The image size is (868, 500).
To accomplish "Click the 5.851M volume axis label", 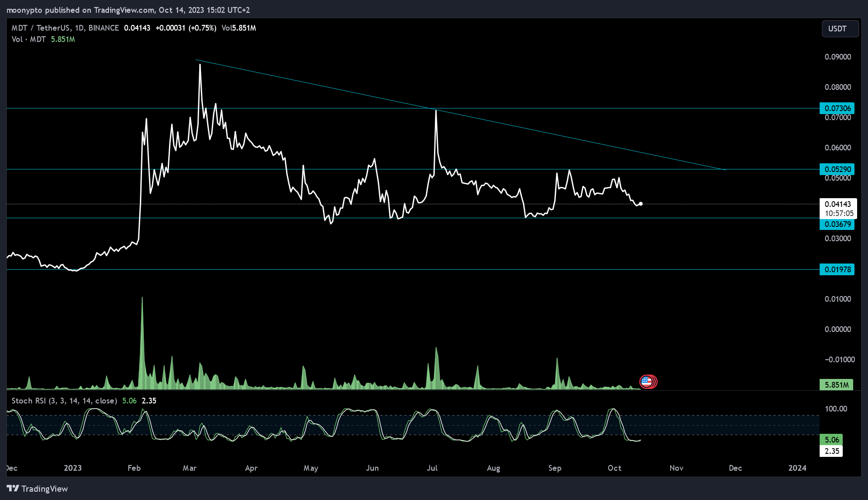I will coord(836,385).
